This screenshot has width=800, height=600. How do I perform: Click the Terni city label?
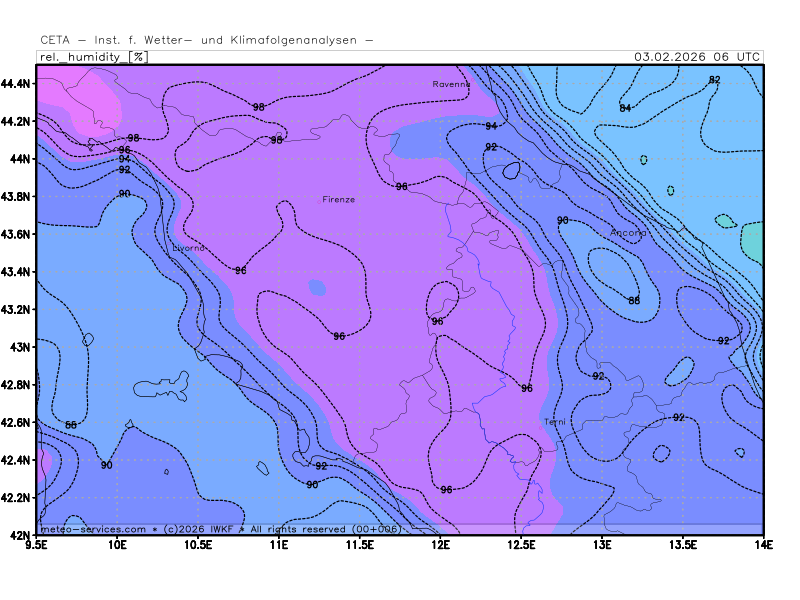coord(555,422)
